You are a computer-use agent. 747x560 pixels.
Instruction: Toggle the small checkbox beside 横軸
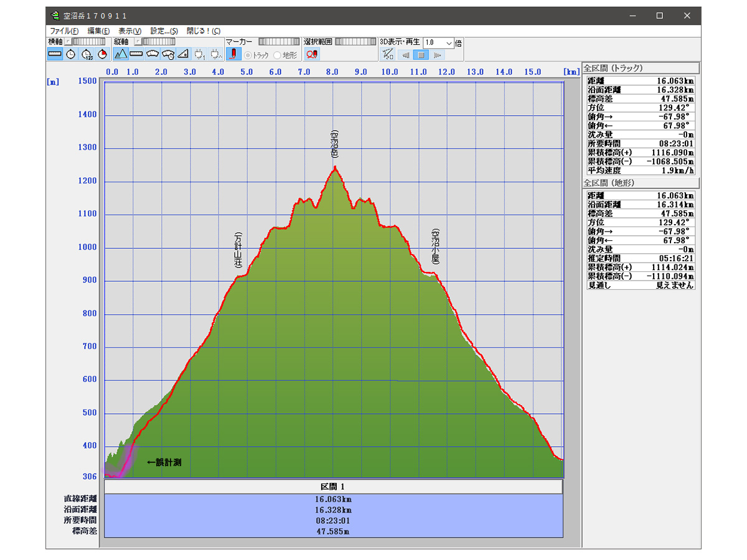pos(68,42)
